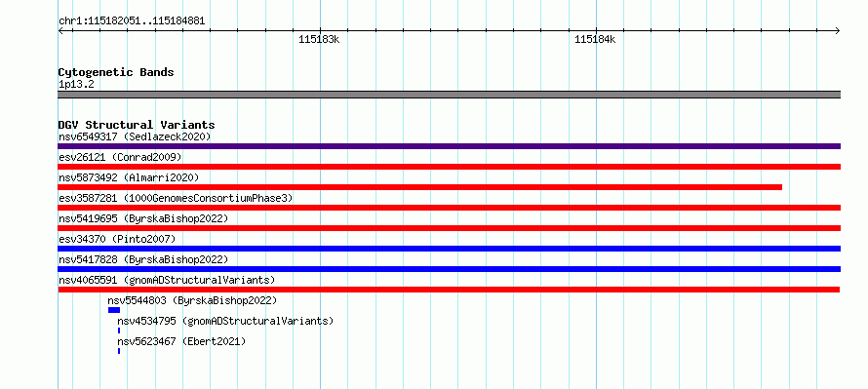Select the blue nsv5417828 variant bar
Screen dimensions: 868x389
[x=449, y=269]
